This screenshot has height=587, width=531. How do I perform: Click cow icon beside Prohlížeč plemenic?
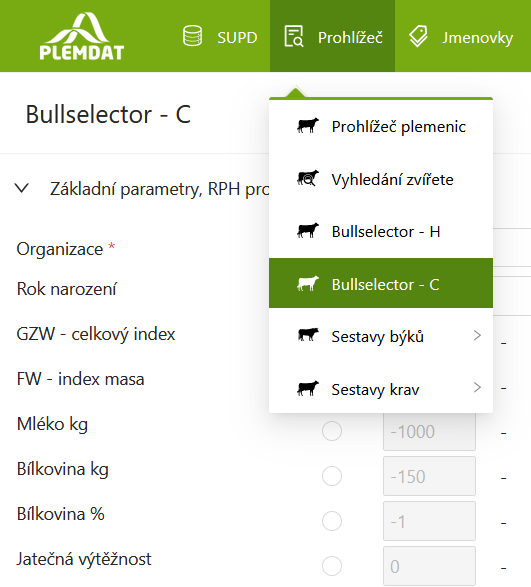click(308, 126)
